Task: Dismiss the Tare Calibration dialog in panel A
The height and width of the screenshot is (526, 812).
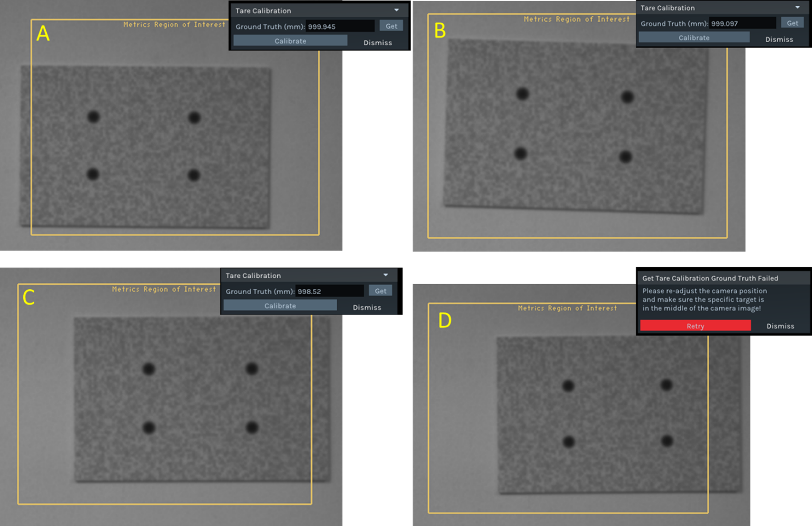Action: point(377,43)
